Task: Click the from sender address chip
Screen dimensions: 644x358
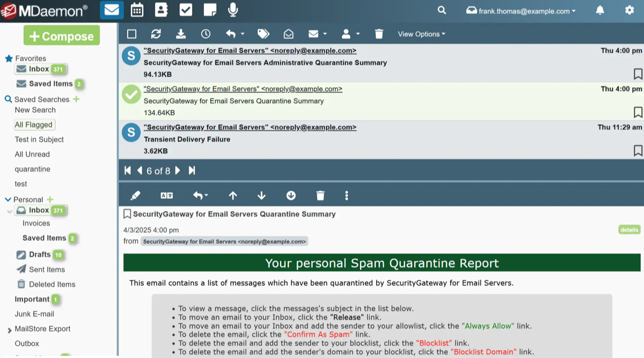Action: click(x=224, y=242)
